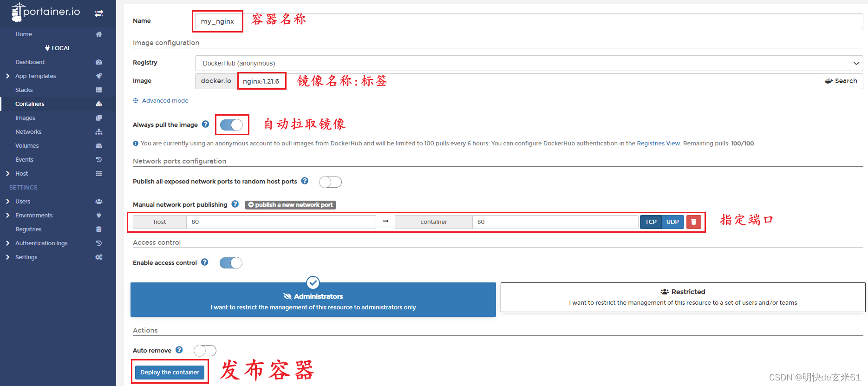Open help for Always pull the image
Viewport: 868px width, 386px height.
coord(205,124)
